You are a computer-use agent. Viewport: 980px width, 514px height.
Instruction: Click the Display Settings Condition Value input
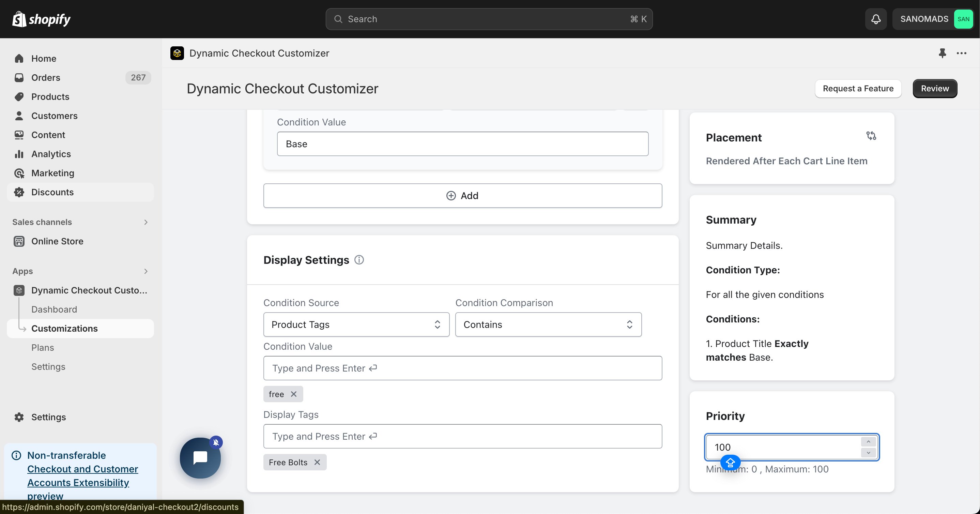click(x=463, y=368)
